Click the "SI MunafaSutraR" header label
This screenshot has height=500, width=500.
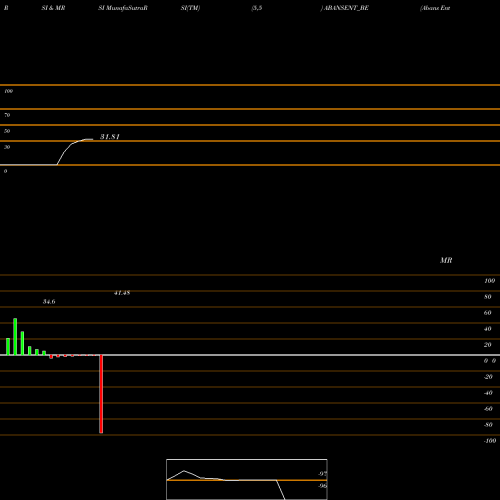(x=123, y=8)
